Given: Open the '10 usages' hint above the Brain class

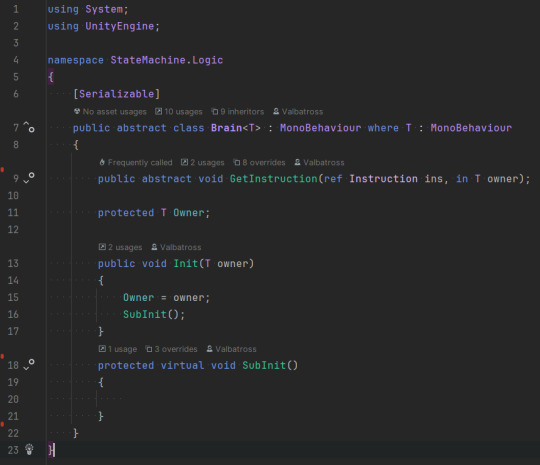Looking at the screenshot, I should [x=179, y=112].
